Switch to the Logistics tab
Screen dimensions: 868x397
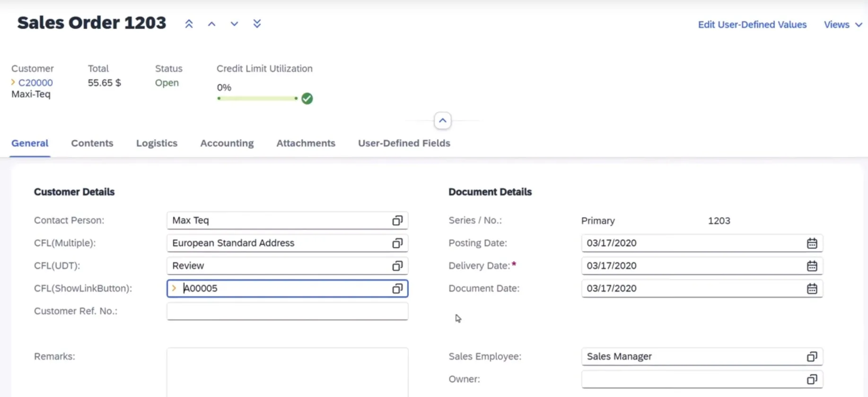tap(157, 143)
